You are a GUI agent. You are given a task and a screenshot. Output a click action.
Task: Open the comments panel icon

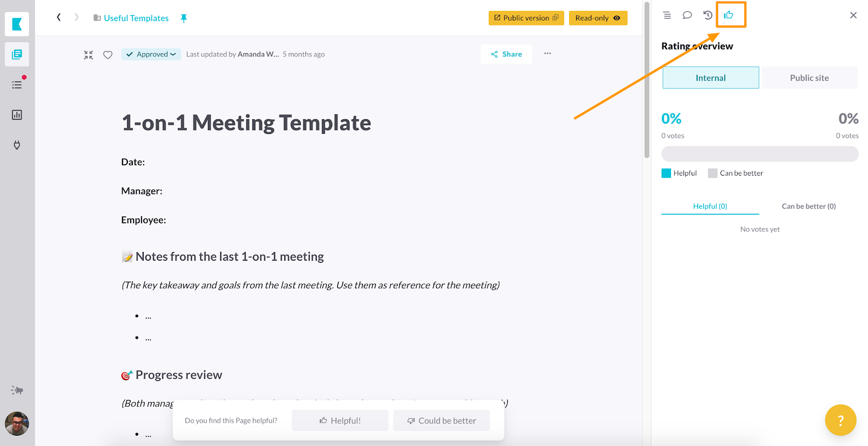687,15
